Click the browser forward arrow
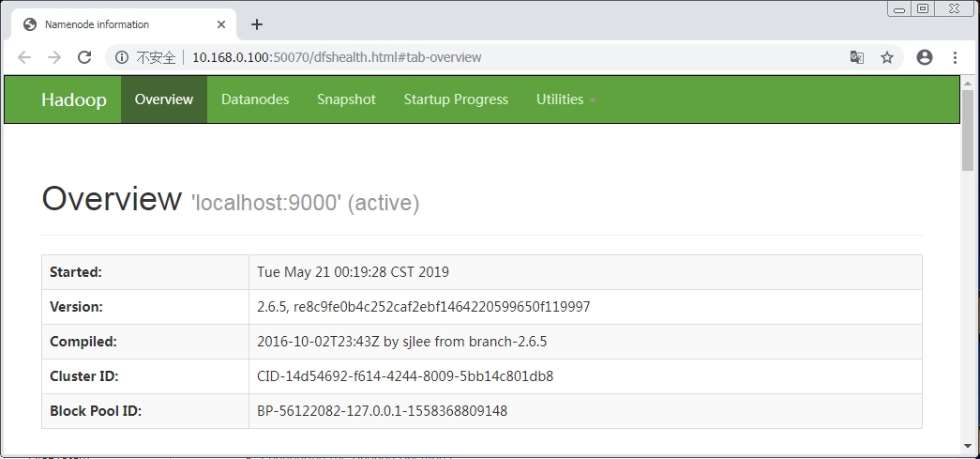Screen dimensions: 980x459 [54, 57]
